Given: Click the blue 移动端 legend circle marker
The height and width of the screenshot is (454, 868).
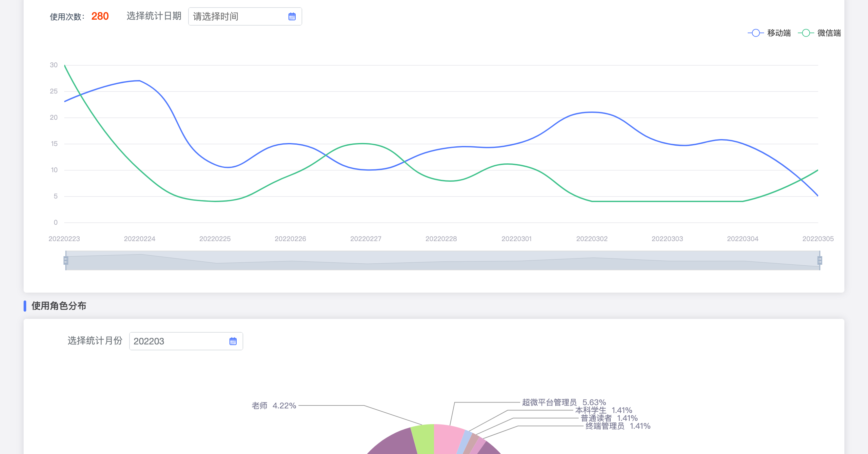Looking at the screenshot, I should [756, 33].
